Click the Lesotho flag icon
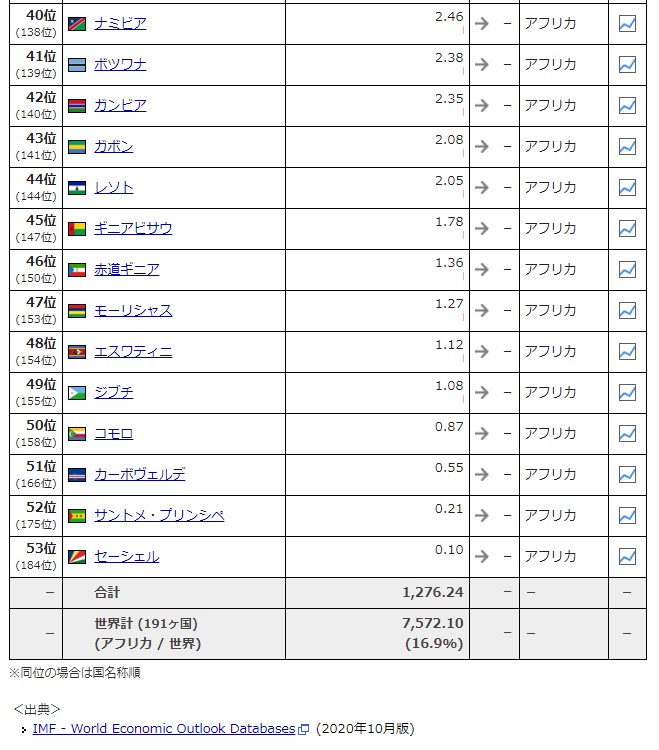The image size is (659, 750). pyautogui.click(x=77, y=187)
